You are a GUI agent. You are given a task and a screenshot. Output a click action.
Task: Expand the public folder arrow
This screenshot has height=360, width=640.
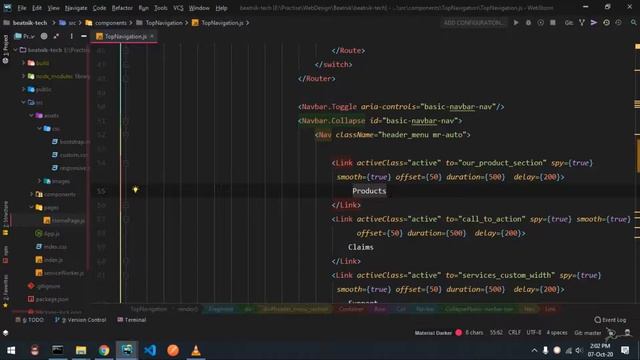pos(23,89)
